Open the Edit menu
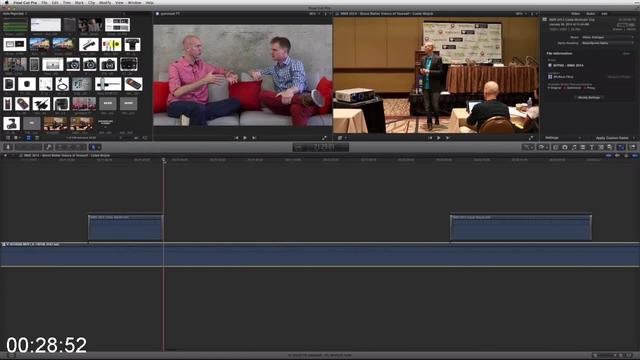This screenshot has height=360, width=640. 55,2
